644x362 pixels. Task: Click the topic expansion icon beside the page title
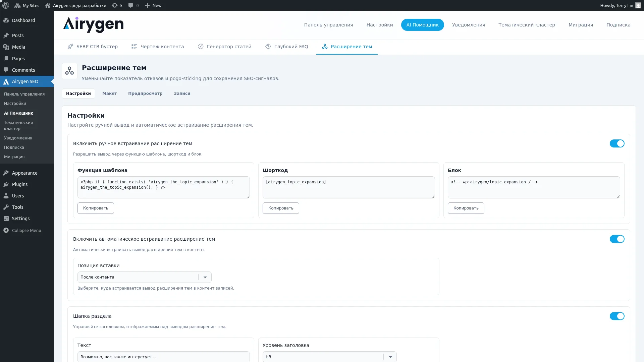point(70,71)
